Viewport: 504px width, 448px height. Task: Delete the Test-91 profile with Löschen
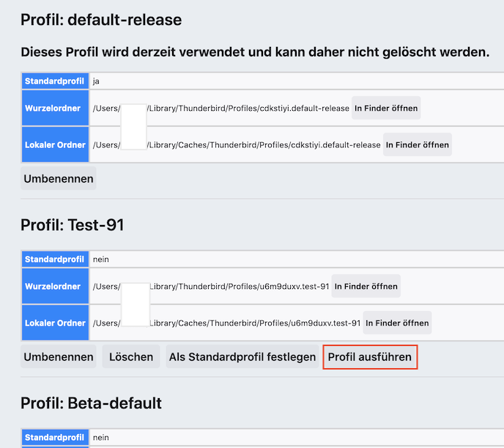click(131, 357)
